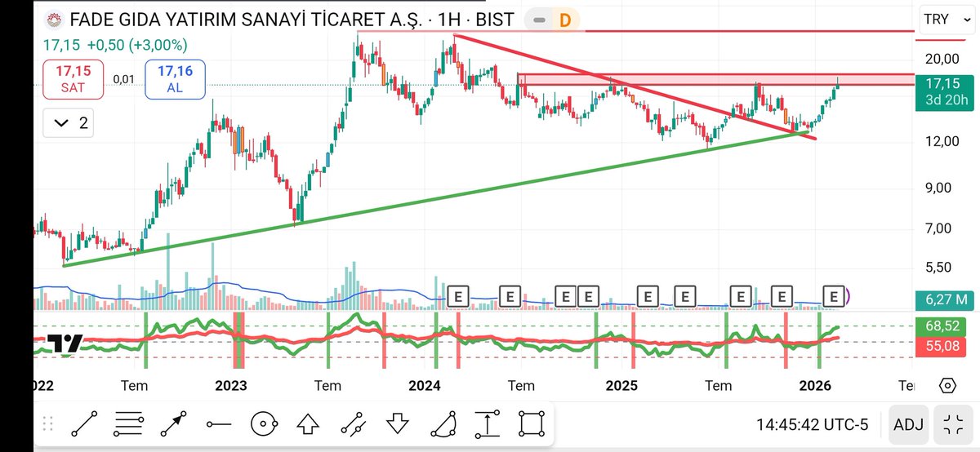Add an Arrow Down marker tool
The image size is (980, 452).
pyautogui.click(x=397, y=424)
